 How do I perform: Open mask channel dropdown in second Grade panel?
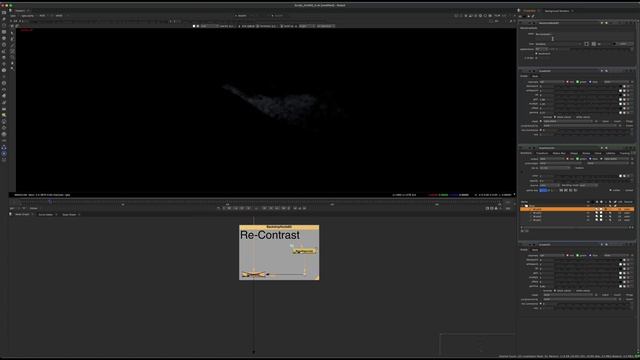point(569,295)
